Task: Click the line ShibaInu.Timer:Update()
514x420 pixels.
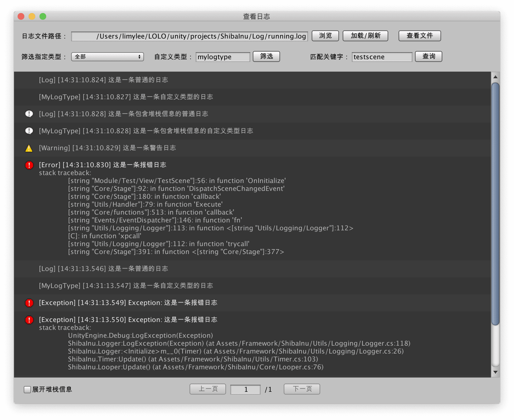Action: [x=193, y=359]
